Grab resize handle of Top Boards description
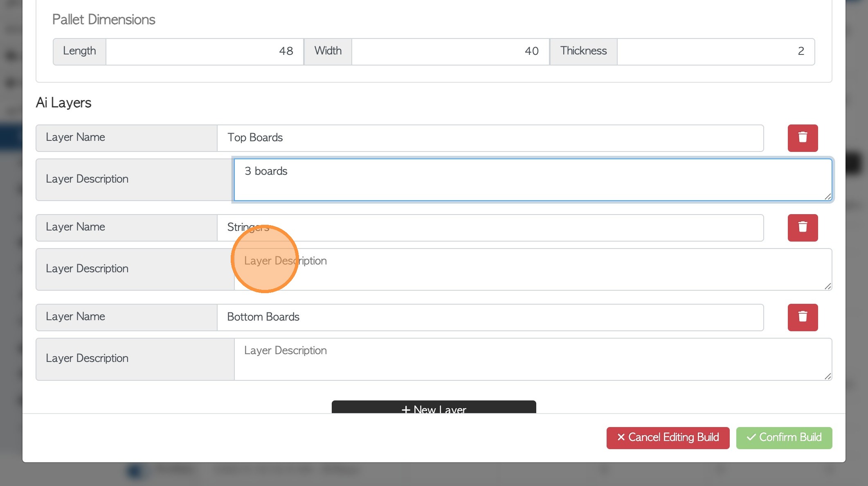868x486 pixels. click(x=828, y=197)
